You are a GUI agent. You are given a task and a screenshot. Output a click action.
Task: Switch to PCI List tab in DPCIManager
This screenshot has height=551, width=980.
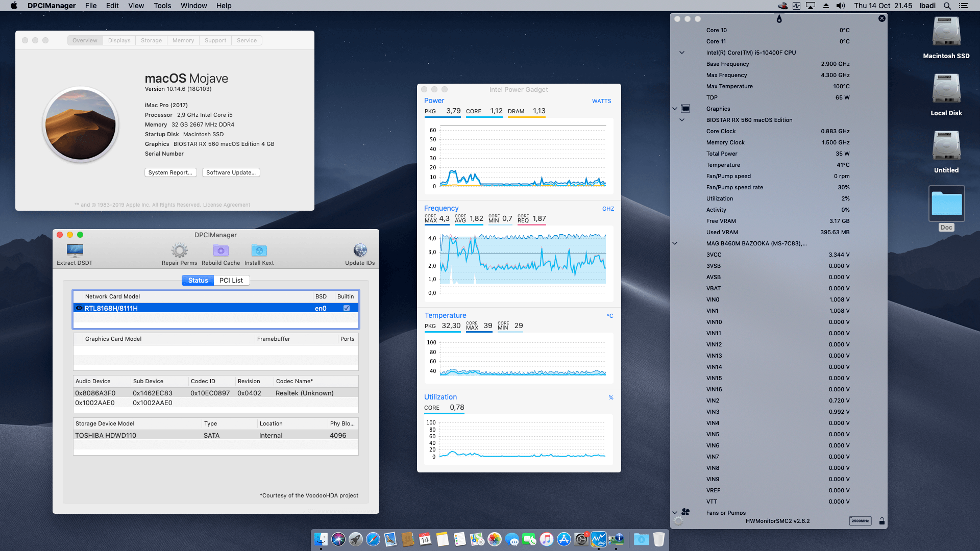pos(231,280)
